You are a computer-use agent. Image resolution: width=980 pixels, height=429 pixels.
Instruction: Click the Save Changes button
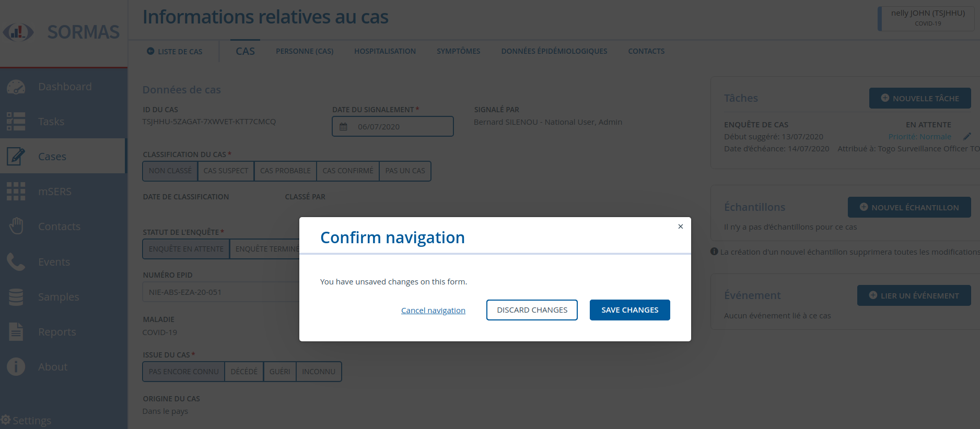[629, 310]
